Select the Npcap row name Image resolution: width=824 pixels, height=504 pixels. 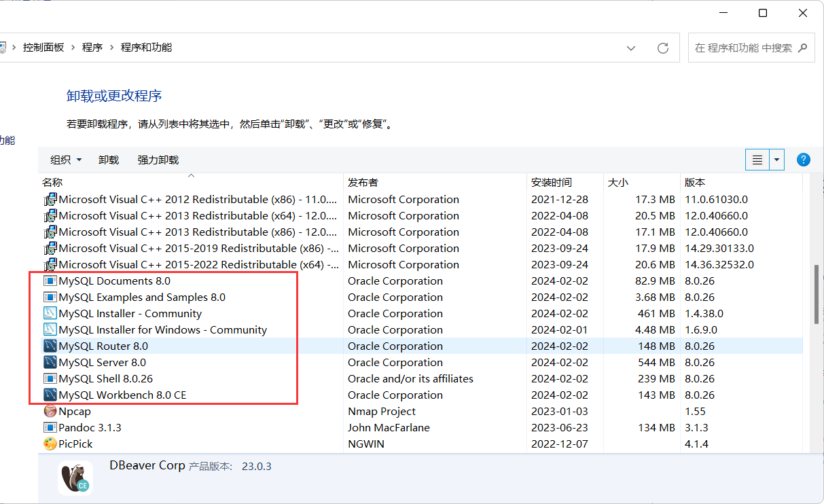(x=75, y=411)
